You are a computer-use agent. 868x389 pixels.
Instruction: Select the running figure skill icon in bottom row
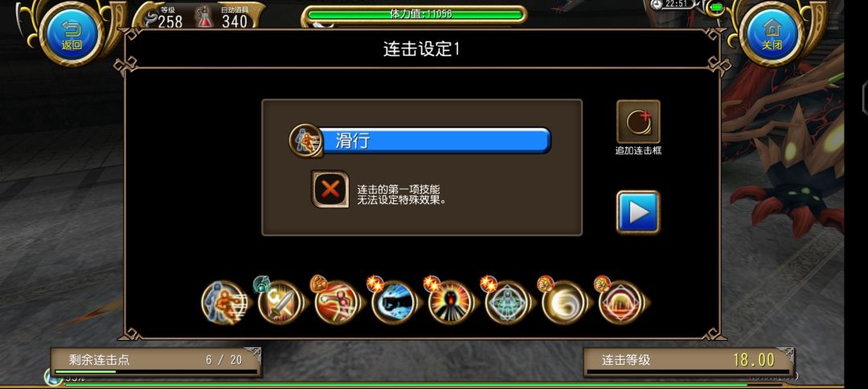pos(223,303)
